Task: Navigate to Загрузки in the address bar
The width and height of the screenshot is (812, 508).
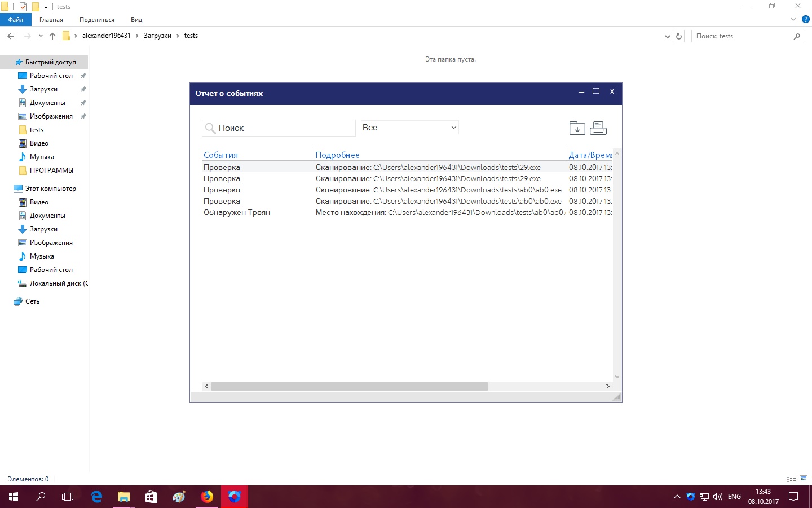Action: coord(157,36)
